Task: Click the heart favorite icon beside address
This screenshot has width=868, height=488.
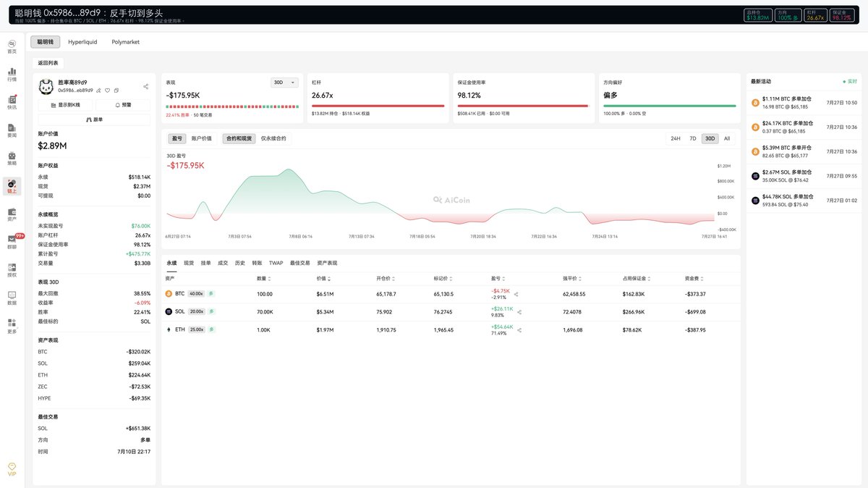Action: pyautogui.click(x=108, y=91)
